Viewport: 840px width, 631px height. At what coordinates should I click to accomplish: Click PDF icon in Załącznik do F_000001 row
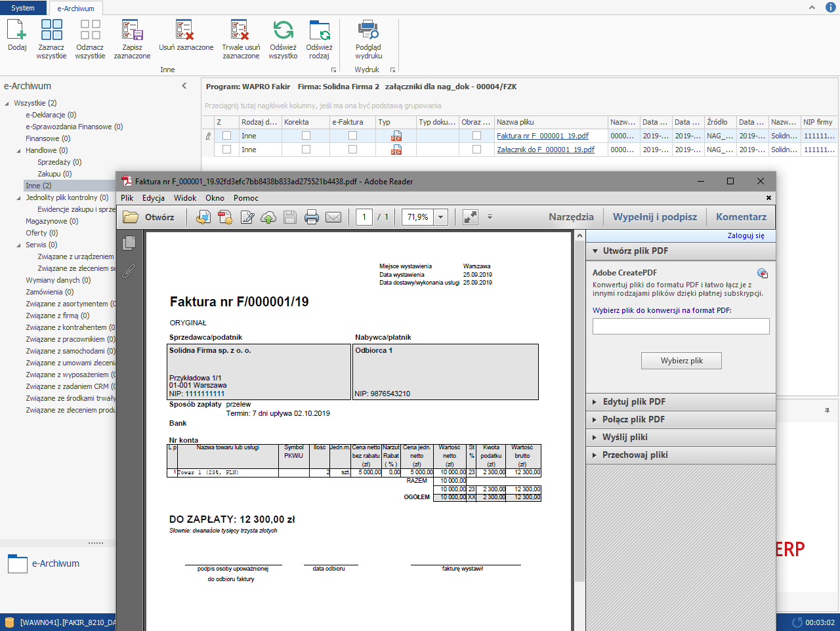[396, 150]
